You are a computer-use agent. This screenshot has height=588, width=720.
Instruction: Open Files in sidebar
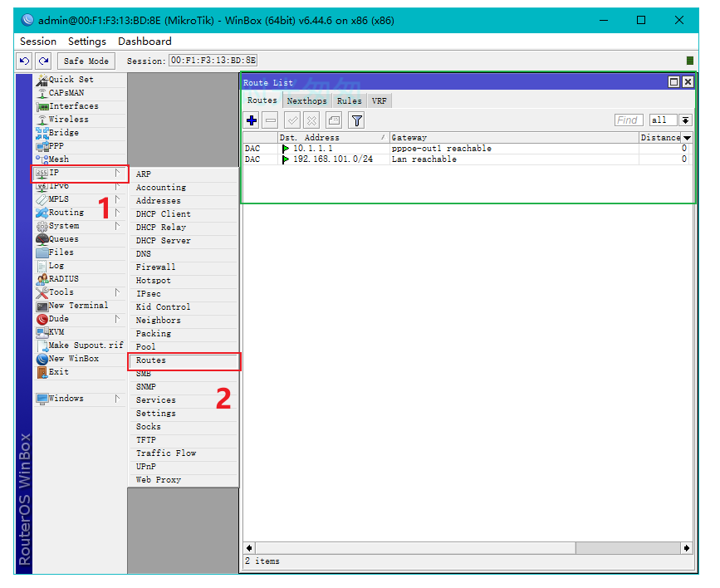click(81, 252)
